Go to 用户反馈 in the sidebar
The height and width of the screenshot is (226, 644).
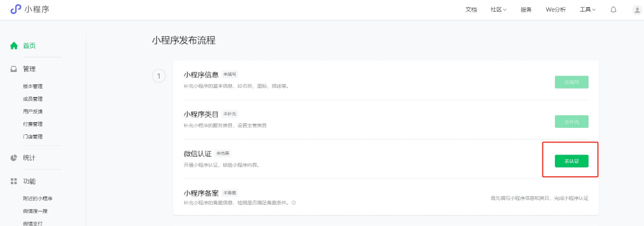[x=33, y=112]
